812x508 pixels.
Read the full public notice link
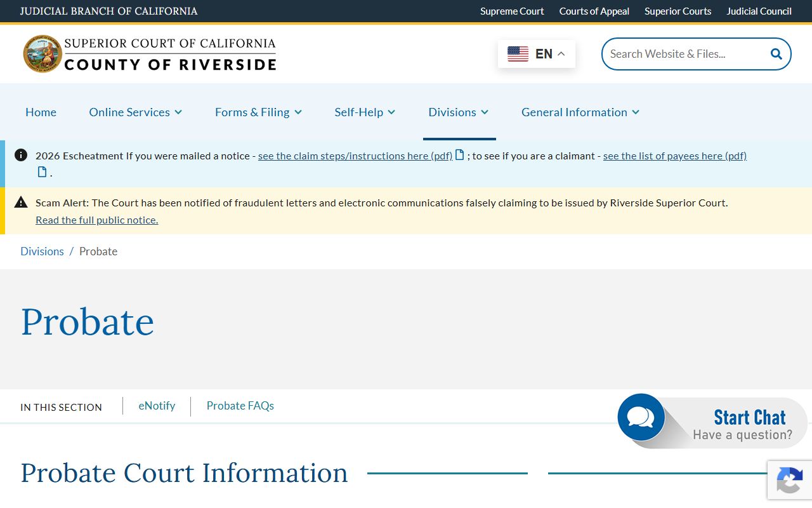coord(96,220)
